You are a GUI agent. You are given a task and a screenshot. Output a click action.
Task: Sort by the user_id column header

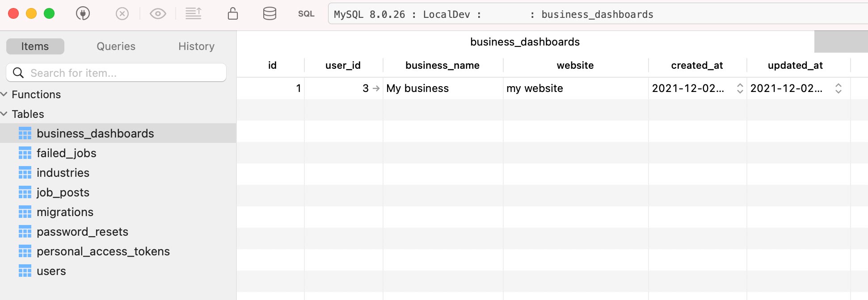pyautogui.click(x=343, y=65)
